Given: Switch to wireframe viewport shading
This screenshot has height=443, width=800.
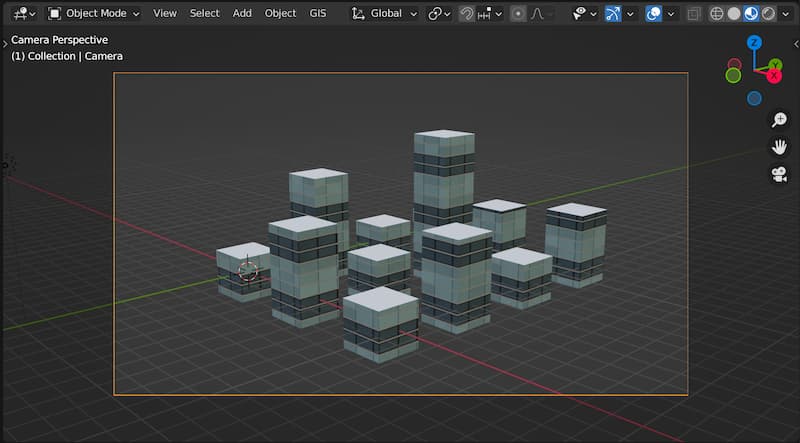Looking at the screenshot, I should click(717, 14).
